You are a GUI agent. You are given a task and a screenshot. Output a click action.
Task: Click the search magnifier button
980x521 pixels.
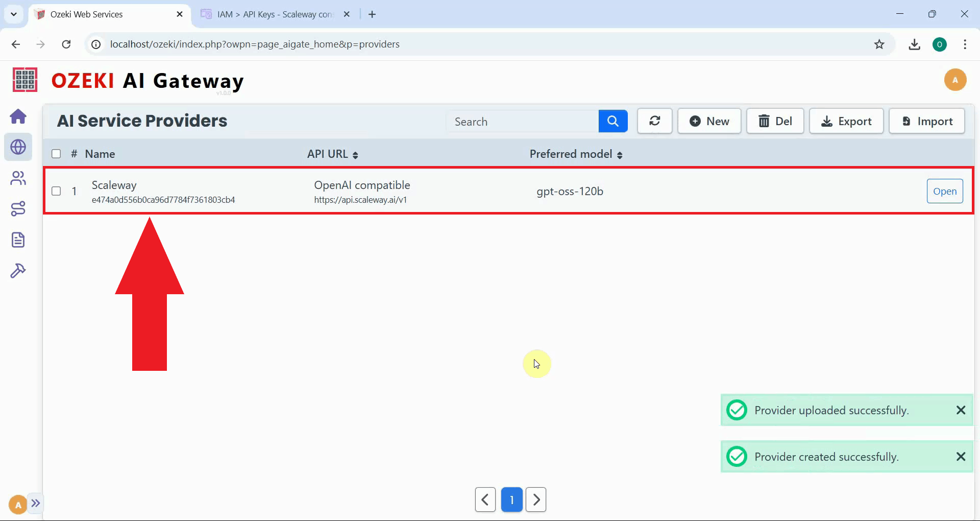click(613, 121)
